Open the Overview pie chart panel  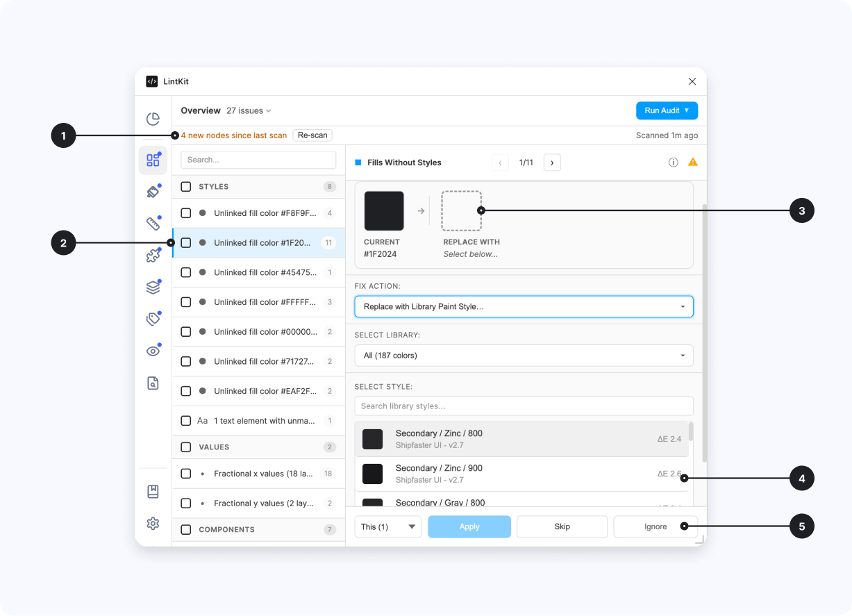click(153, 118)
